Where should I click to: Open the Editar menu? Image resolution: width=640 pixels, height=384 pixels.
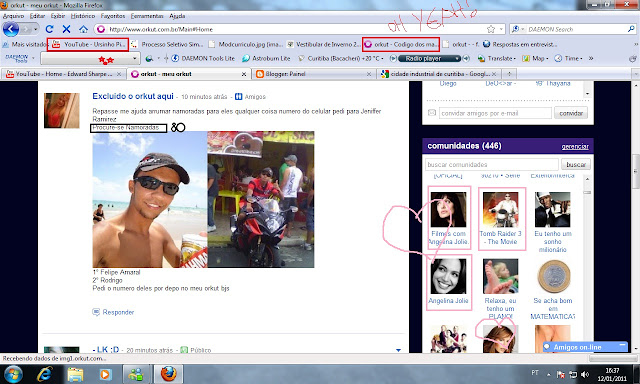click(37, 16)
